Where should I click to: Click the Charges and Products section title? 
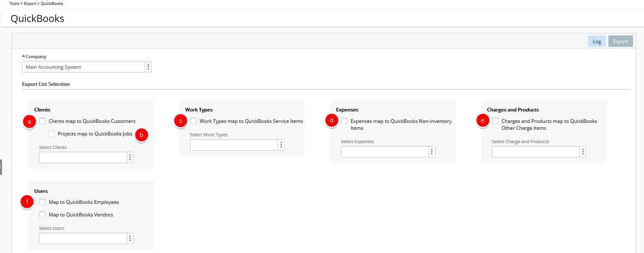513,110
